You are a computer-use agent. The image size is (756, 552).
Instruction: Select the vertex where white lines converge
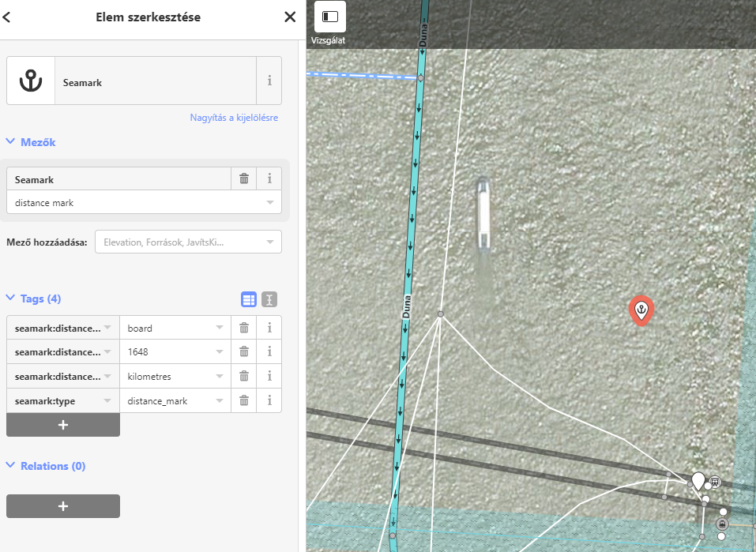[440, 314]
